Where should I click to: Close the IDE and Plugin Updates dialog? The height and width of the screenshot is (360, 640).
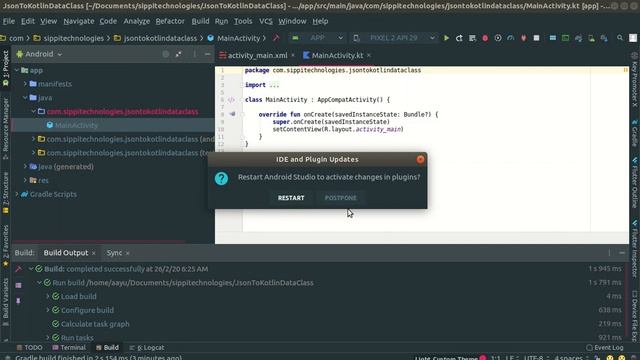[x=420, y=160]
